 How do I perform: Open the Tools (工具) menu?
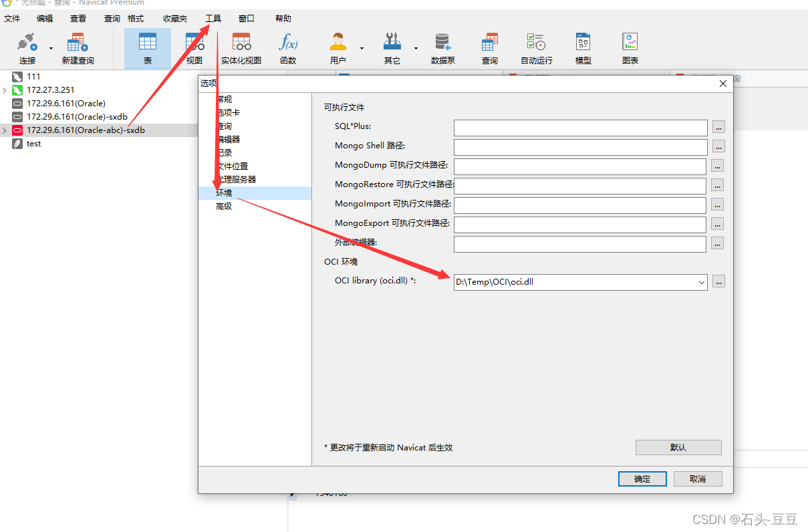[213, 19]
